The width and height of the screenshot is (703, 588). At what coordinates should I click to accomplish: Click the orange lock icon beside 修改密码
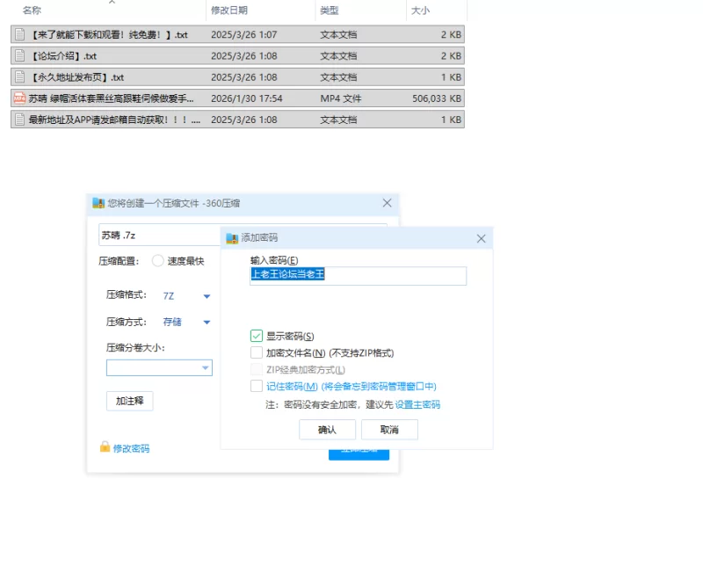pos(105,446)
